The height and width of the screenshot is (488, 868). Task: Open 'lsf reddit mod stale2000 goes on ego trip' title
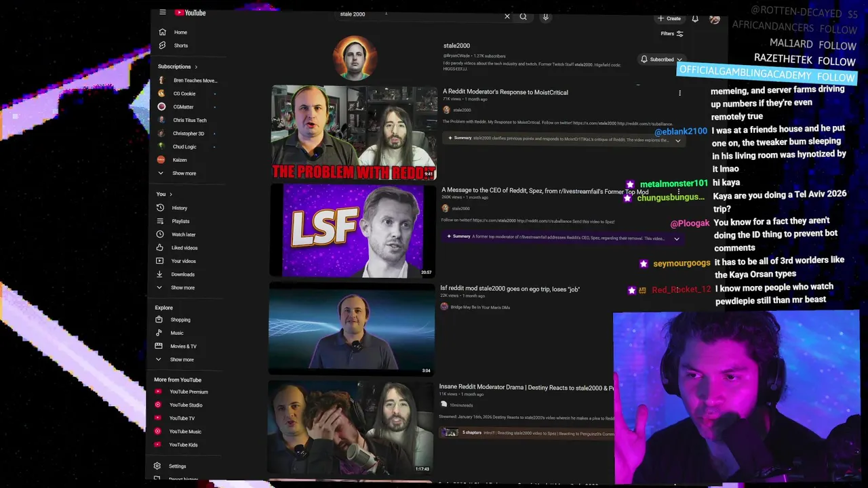click(510, 289)
